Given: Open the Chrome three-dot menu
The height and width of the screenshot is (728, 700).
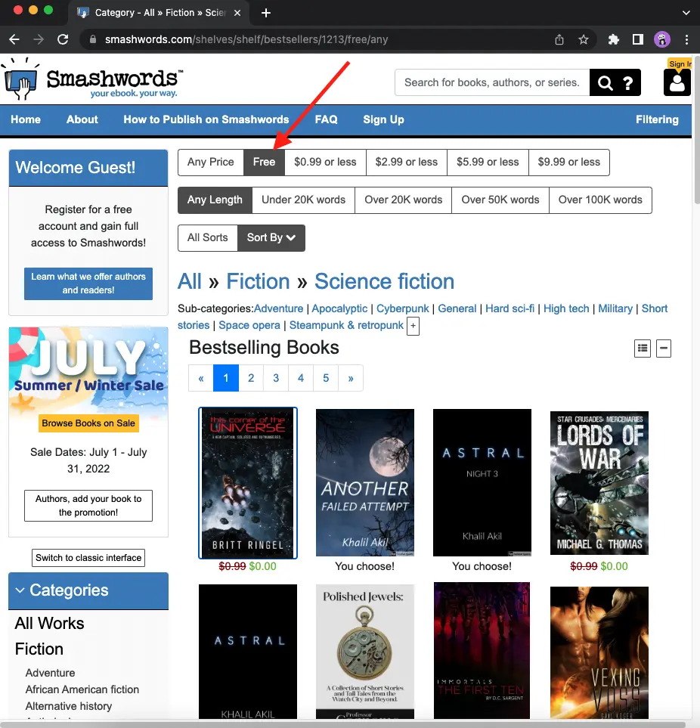Looking at the screenshot, I should (x=686, y=39).
